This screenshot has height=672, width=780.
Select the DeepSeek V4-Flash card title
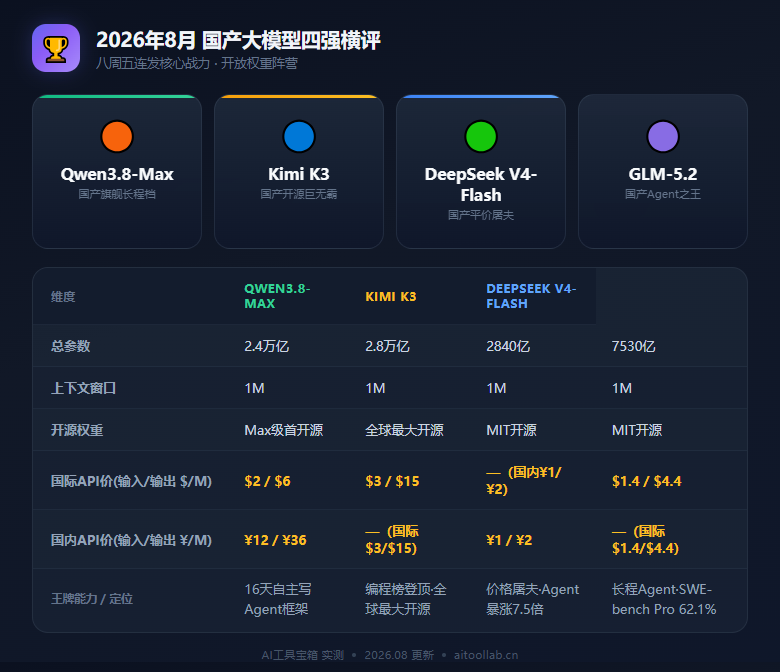click(x=481, y=185)
